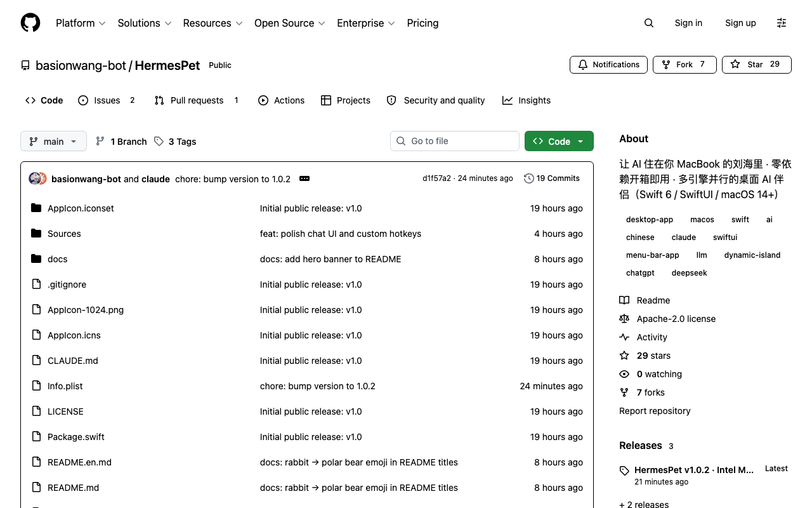Switch to the Issues tab
The height and width of the screenshot is (508, 812).
pos(107,100)
